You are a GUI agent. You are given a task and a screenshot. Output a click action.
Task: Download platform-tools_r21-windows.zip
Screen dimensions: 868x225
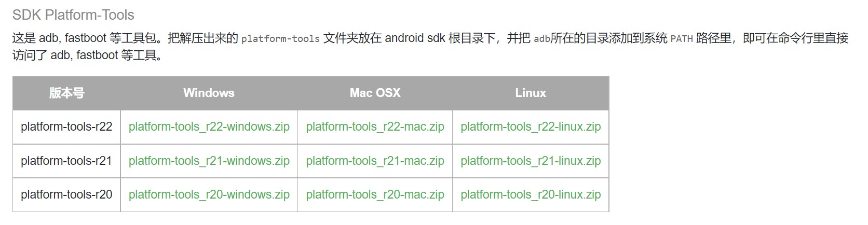209,161
